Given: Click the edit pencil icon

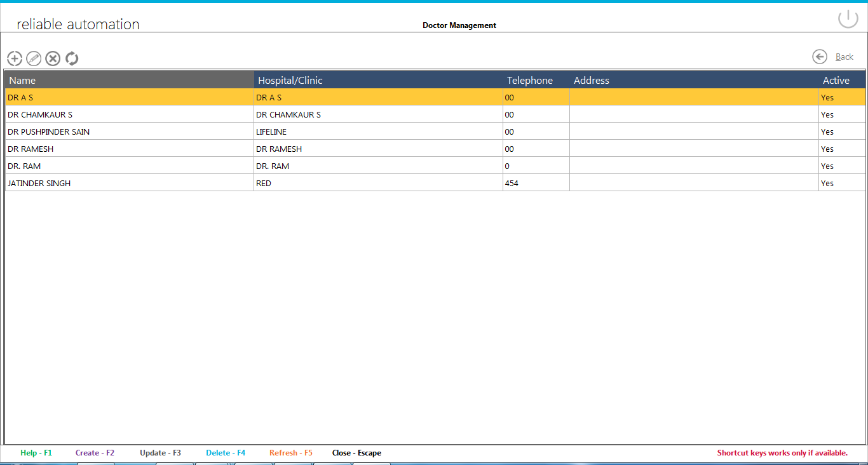Looking at the screenshot, I should point(34,58).
